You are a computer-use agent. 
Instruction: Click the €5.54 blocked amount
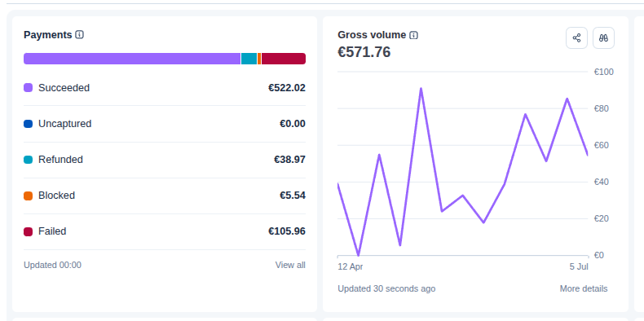coord(293,196)
